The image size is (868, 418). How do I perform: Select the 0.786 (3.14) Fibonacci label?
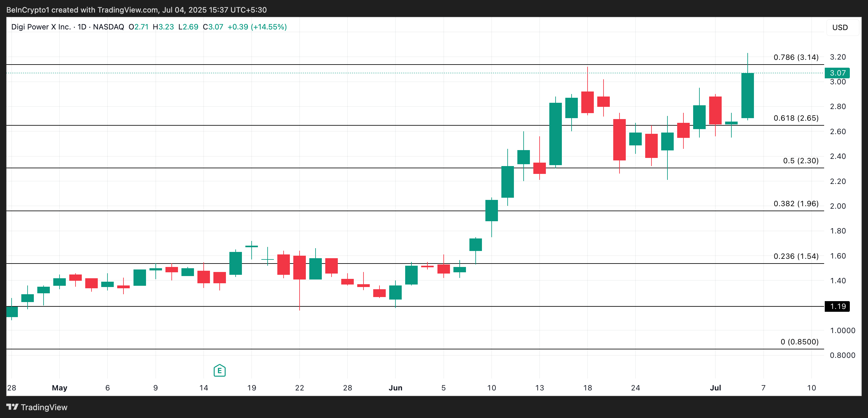point(796,57)
